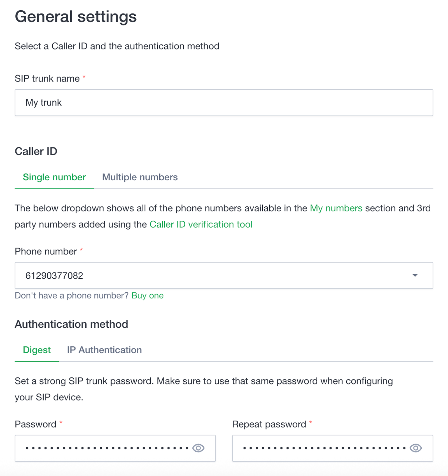448x476 pixels.
Task: Switch to the Multiple numbers tab
Action: (x=140, y=177)
